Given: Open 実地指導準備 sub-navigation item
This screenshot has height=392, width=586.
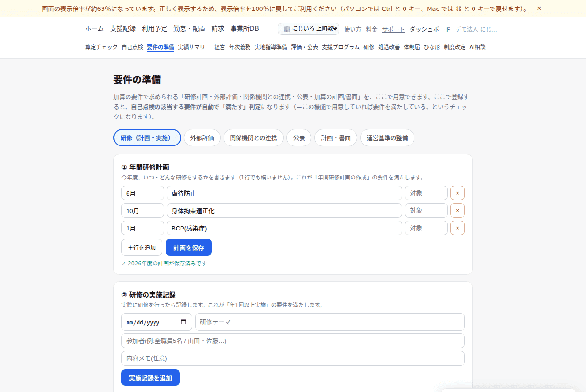Looking at the screenshot, I should click(271, 47).
